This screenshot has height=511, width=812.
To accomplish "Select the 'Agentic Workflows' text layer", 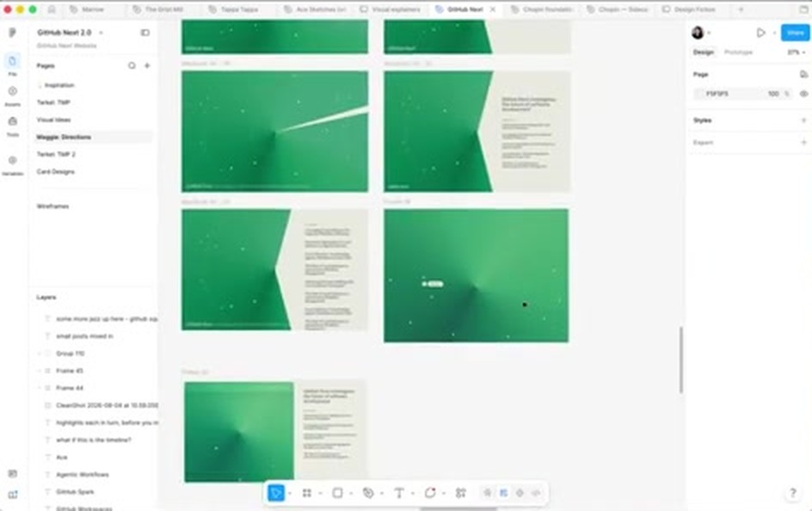I will (83, 474).
